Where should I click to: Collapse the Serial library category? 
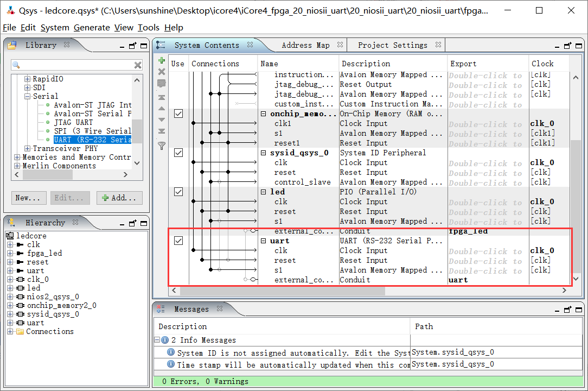point(28,96)
